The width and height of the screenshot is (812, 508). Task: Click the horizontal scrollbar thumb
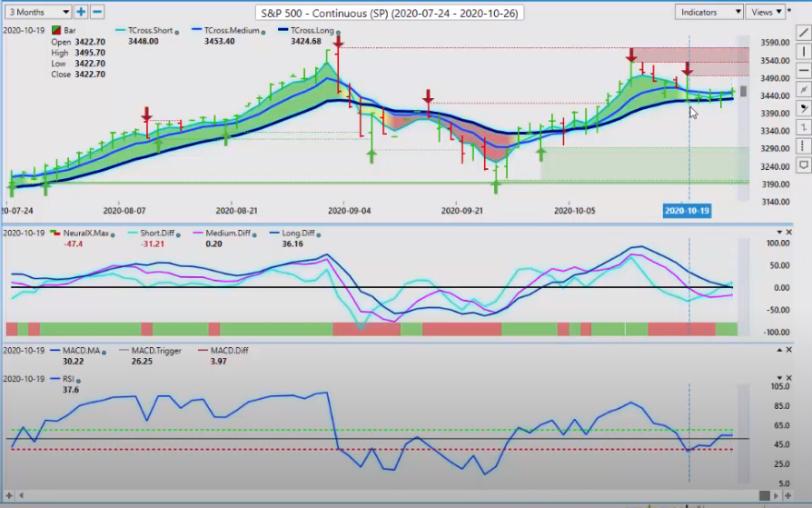point(765,495)
